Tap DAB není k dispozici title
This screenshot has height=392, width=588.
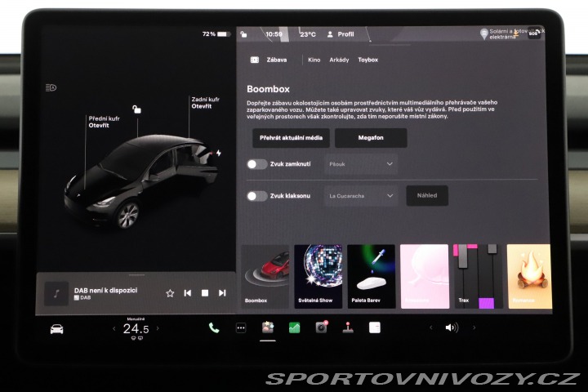(x=105, y=291)
